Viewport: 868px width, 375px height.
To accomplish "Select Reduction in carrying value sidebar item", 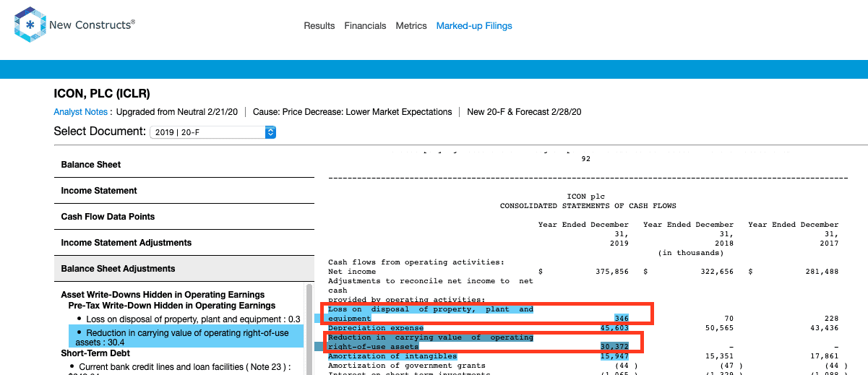I will coord(186,336).
